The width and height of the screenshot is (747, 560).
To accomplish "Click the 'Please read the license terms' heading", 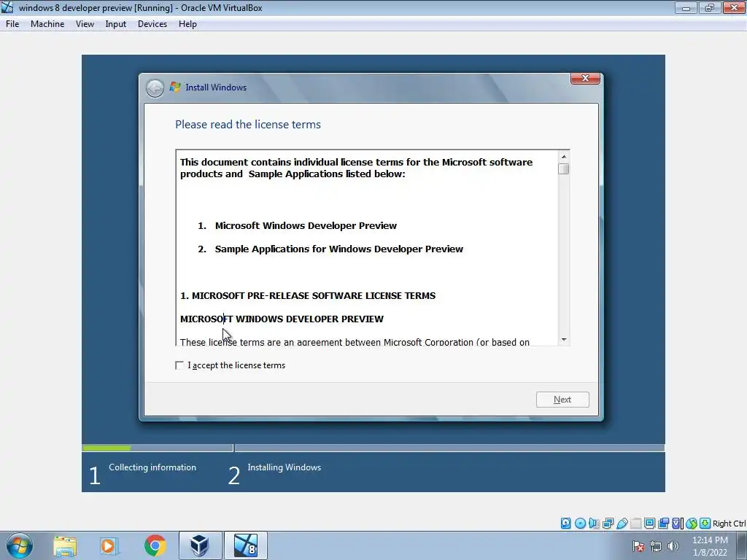I will tap(248, 124).
